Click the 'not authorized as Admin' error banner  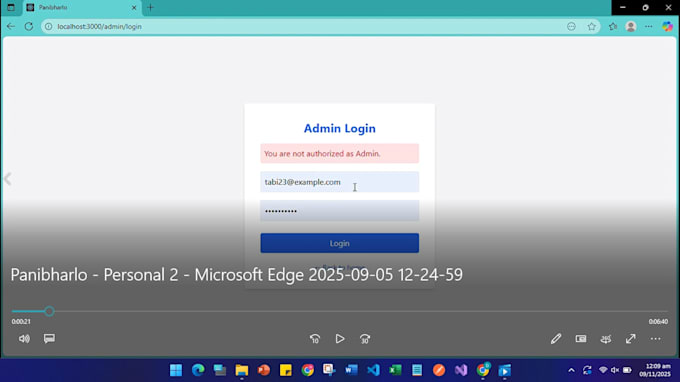(340, 153)
